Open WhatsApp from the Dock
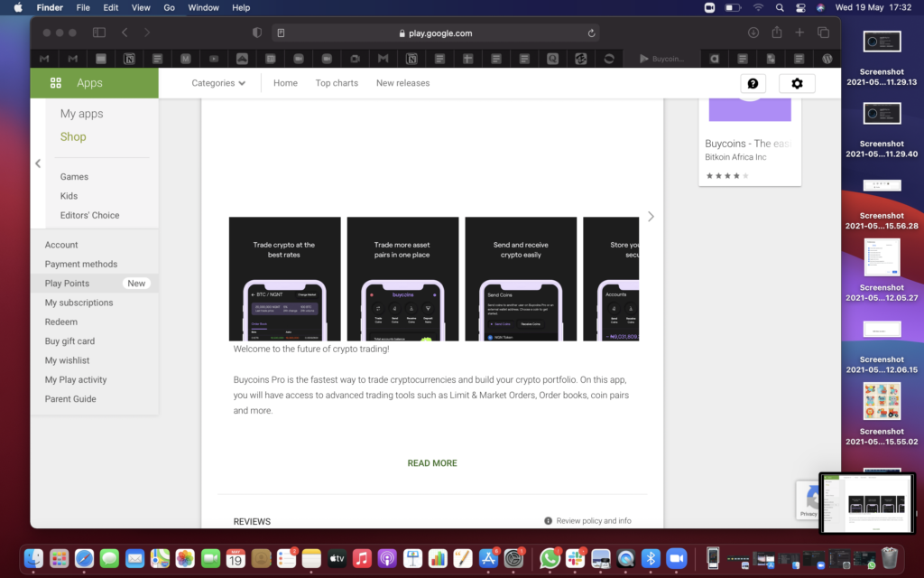This screenshot has width=924, height=578. (x=550, y=558)
